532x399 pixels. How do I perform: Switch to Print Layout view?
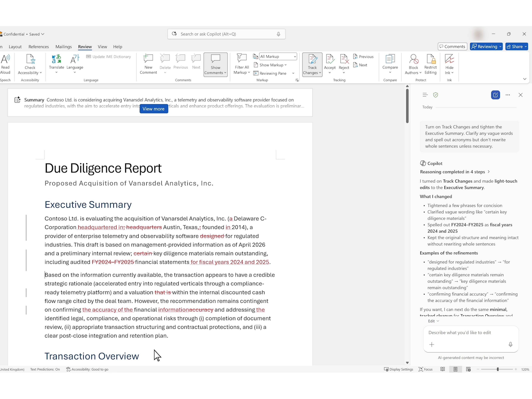455,369
